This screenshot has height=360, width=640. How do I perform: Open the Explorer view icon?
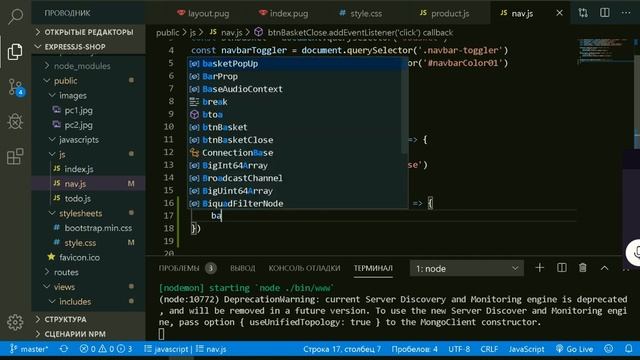(x=16, y=52)
